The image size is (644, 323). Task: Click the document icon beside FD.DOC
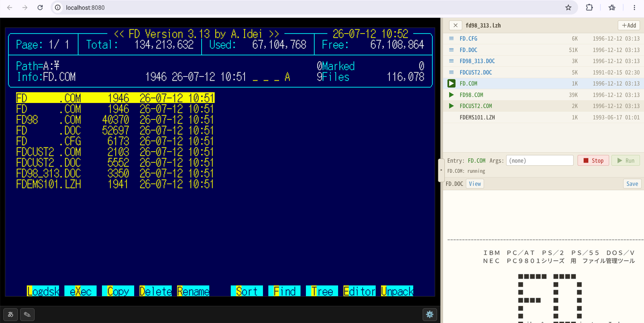(451, 50)
